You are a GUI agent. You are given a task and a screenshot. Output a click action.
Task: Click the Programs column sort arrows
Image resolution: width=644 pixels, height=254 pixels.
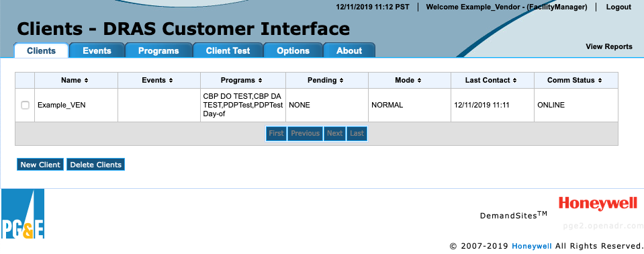tap(261, 81)
